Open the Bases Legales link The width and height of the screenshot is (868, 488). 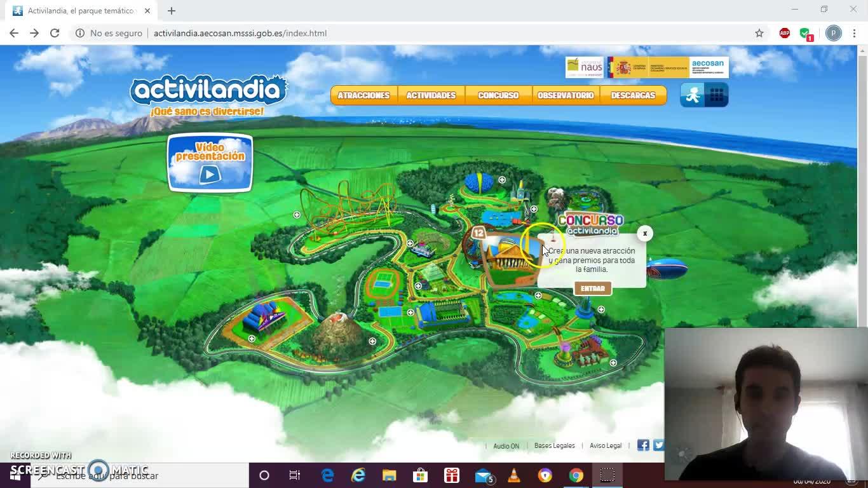pyautogui.click(x=554, y=446)
